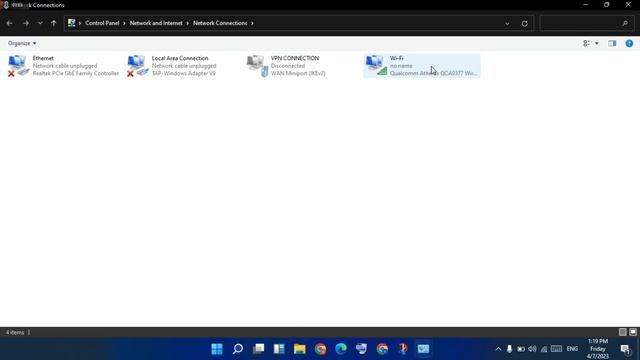Open the clock and date flyout
The image size is (640, 360).
(598, 349)
